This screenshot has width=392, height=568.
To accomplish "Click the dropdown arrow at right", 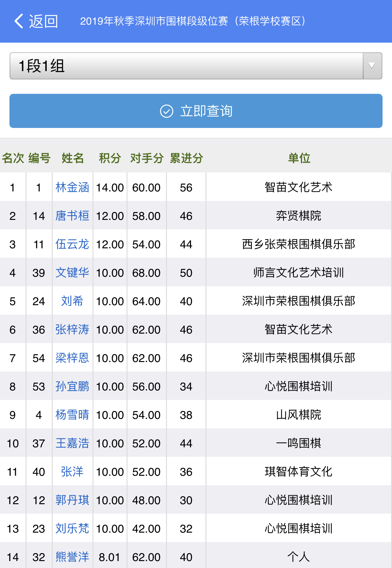I will tap(372, 66).
